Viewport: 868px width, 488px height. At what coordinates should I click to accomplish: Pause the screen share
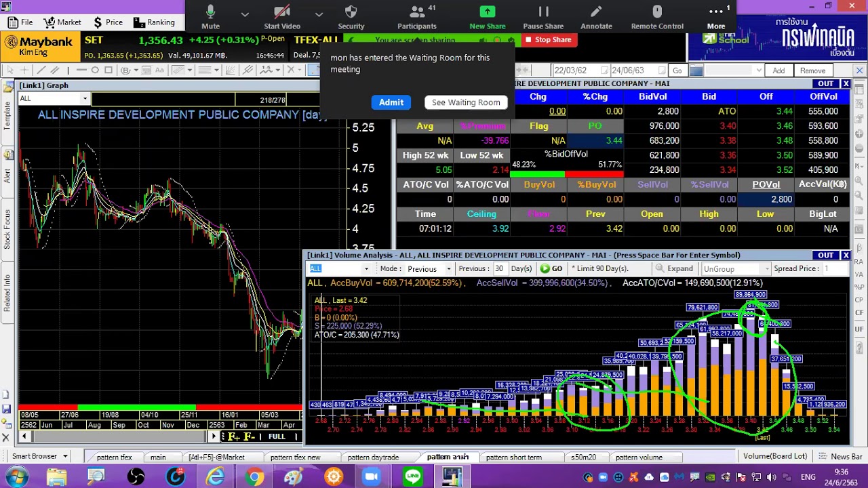point(543,16)
